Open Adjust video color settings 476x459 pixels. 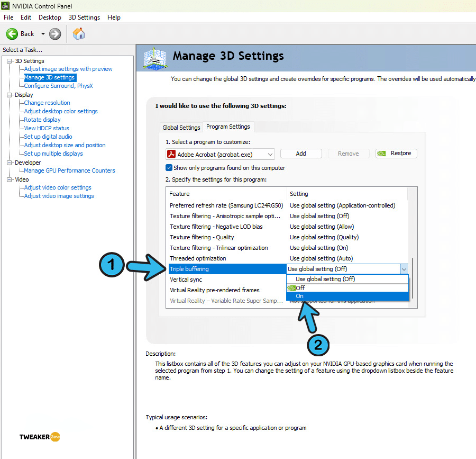pyautogui.click(x=58, y=187)
